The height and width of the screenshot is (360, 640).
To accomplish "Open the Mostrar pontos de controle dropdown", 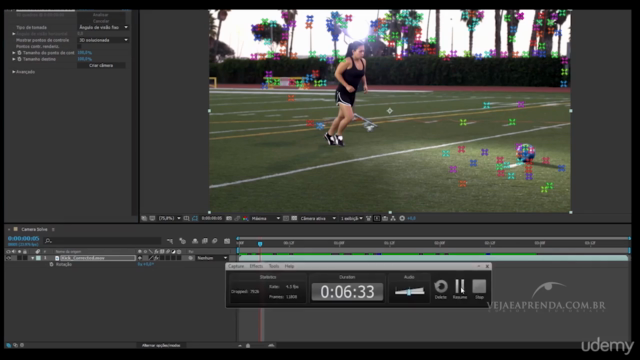I will click(x=103, y=40).
